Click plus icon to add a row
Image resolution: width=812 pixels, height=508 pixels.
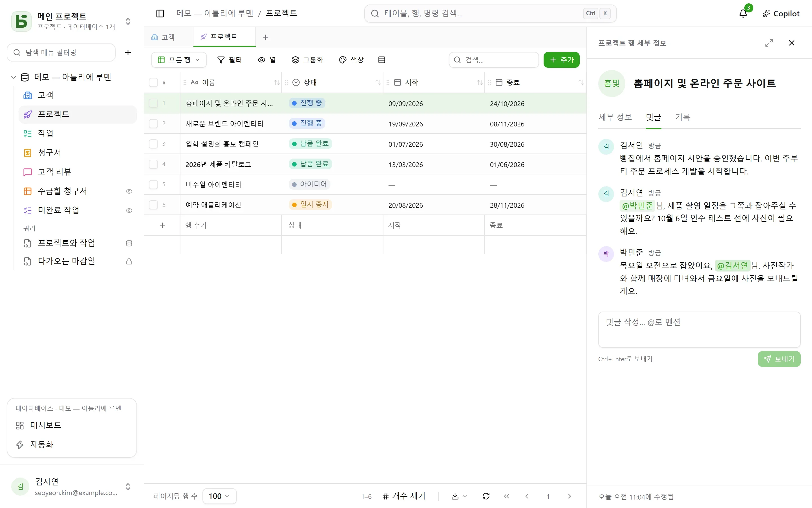click(162, 225)
